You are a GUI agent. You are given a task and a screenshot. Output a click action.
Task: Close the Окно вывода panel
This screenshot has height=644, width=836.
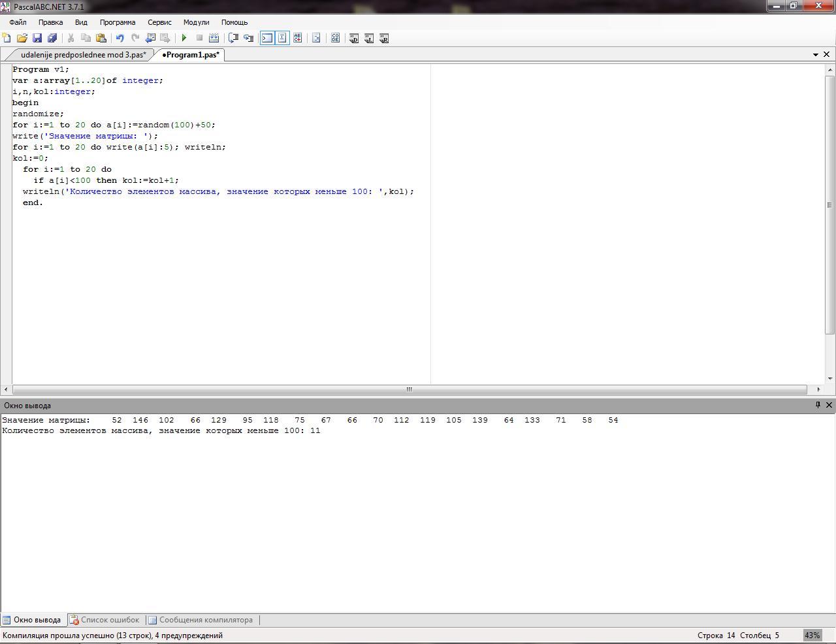click(x=829, y=405)
